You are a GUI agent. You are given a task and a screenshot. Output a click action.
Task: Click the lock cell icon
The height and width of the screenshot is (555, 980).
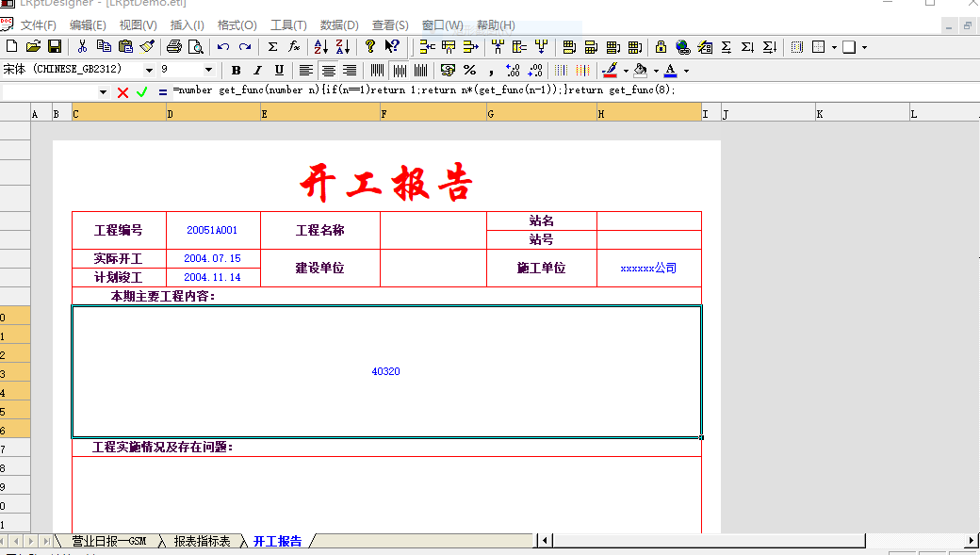pos(661,47)
